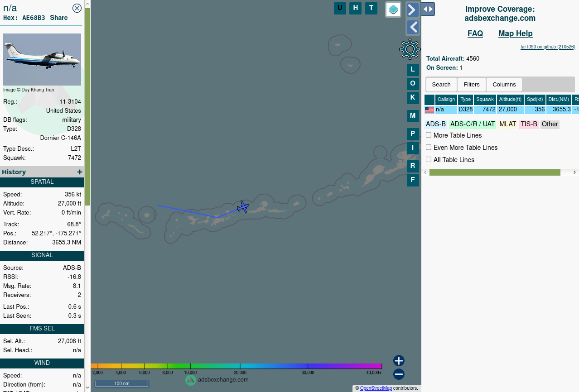The height and width of the screenshot is (392, 579).
Task: Click the FMS SEL section header
Action: 42,329
